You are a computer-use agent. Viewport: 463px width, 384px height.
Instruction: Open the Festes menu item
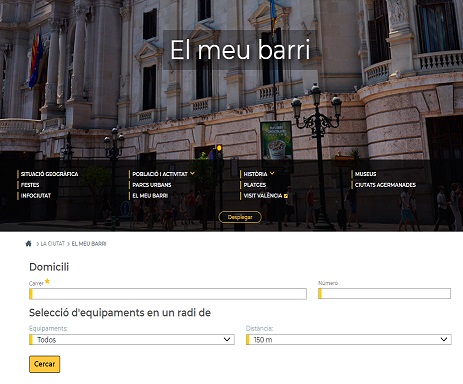30,185
